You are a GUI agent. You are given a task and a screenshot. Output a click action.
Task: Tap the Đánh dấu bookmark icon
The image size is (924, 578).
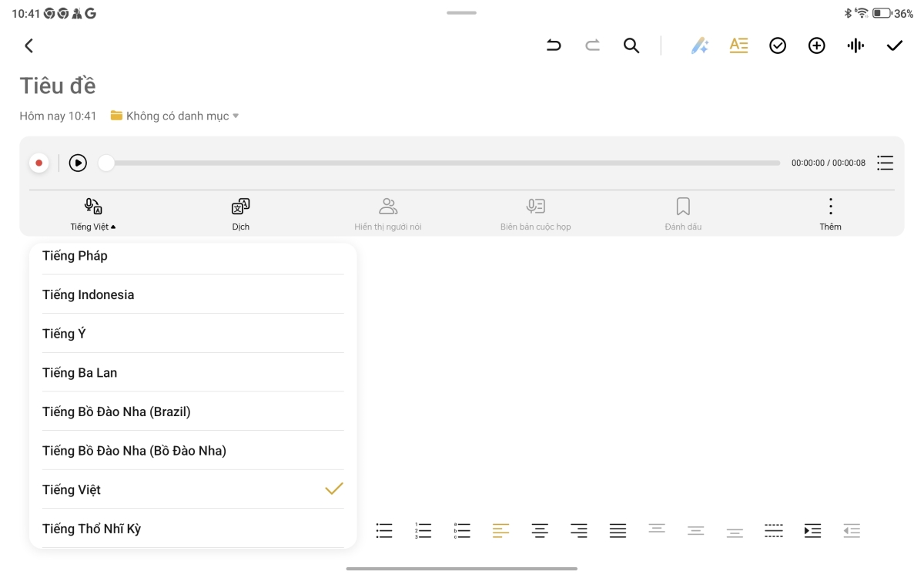pyautogui.click(x=683, y=207)
